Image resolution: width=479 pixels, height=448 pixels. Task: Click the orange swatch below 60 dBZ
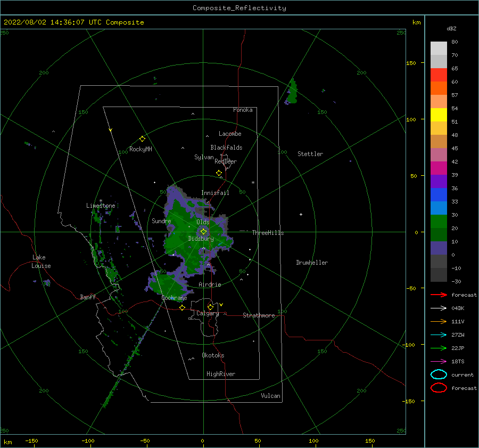tap(439, 88)
